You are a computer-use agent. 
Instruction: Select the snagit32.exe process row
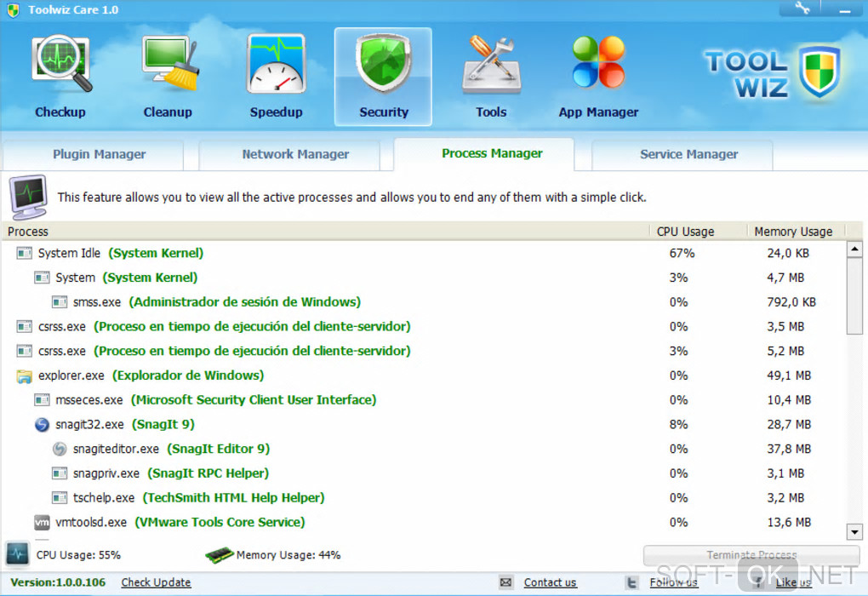tap(424, 424)
